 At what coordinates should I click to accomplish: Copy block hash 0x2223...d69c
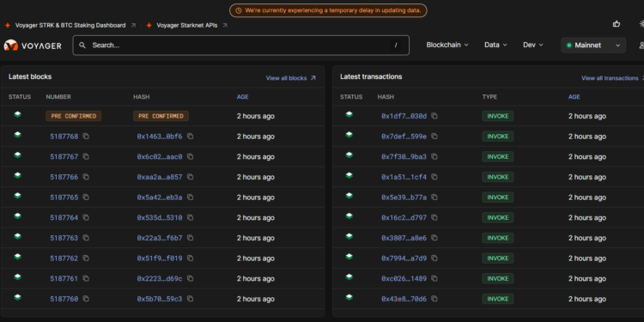pos(190,278)
